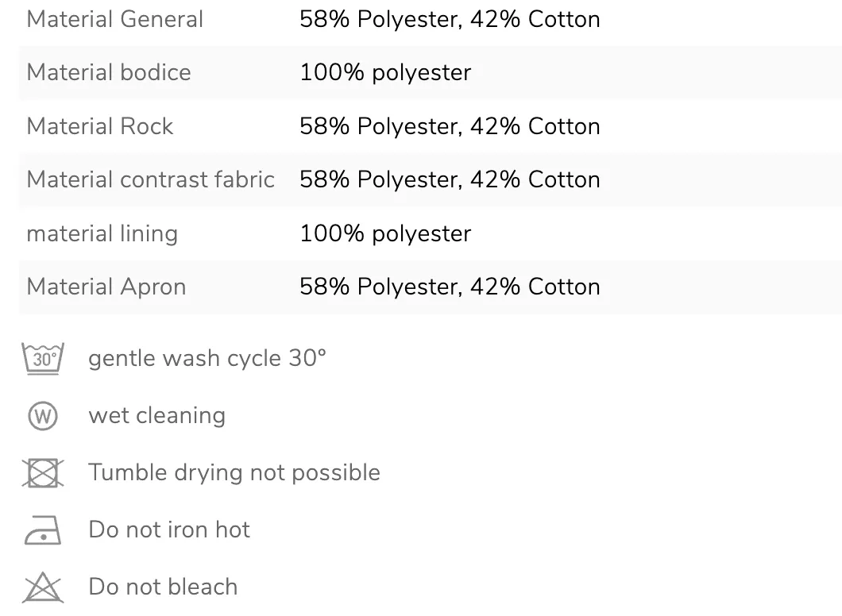
Task: Click the 'Material bodice' row label
Action: click(109, 72)
